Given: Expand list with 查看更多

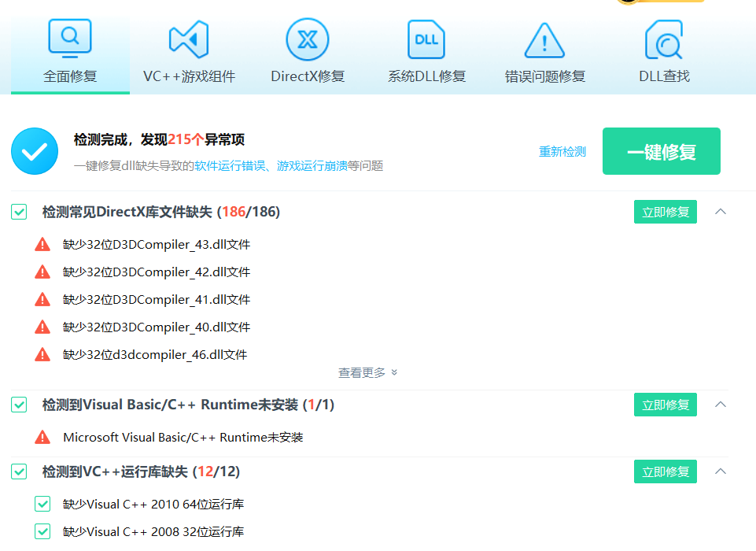Looking at the screenshot, I should tap(367, 372).
